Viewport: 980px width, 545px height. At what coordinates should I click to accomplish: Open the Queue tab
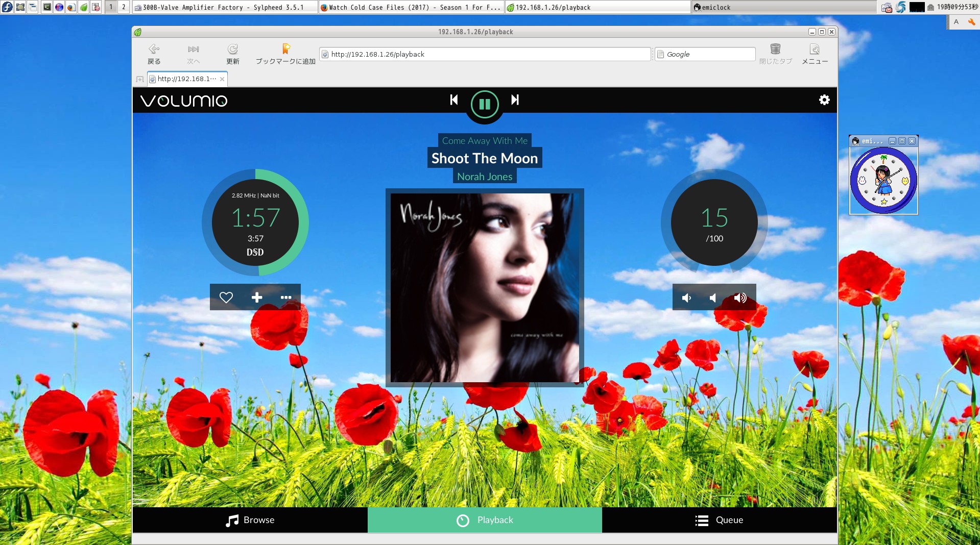click(719, 520)
